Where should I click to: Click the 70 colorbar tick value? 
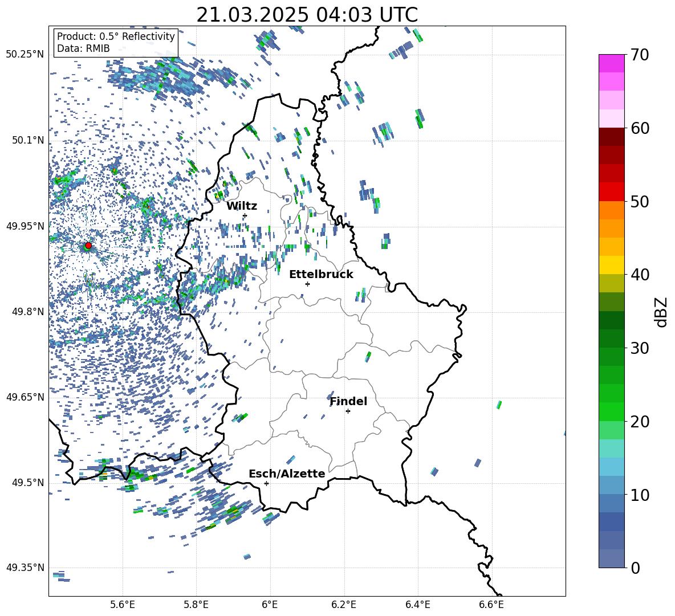[640, 55]
